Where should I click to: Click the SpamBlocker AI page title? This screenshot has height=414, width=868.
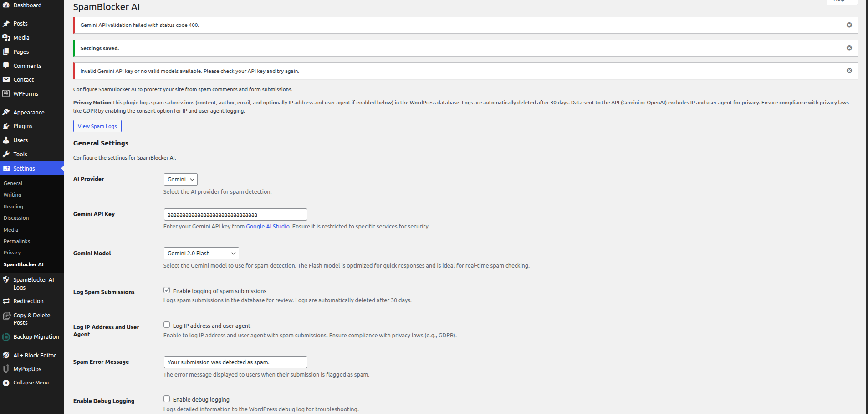107,7
